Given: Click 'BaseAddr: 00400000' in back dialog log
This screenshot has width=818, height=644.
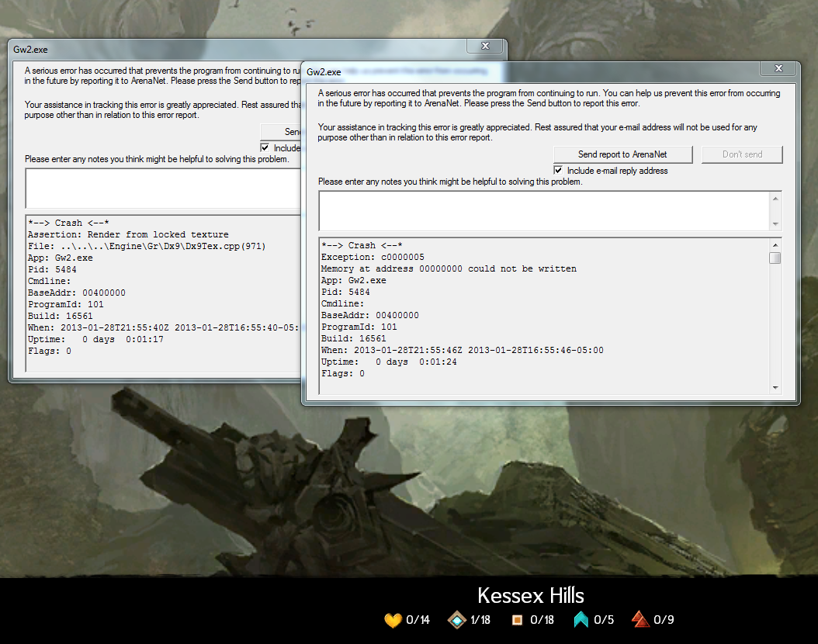Looking at the screenshot, I should (77, 293).
